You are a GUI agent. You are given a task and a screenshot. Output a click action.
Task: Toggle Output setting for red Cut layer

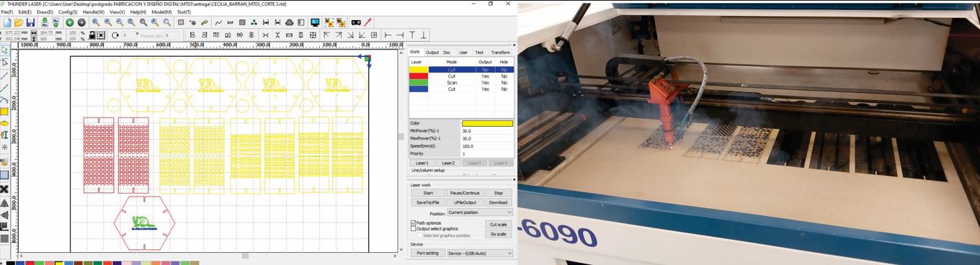pos(485,76)
